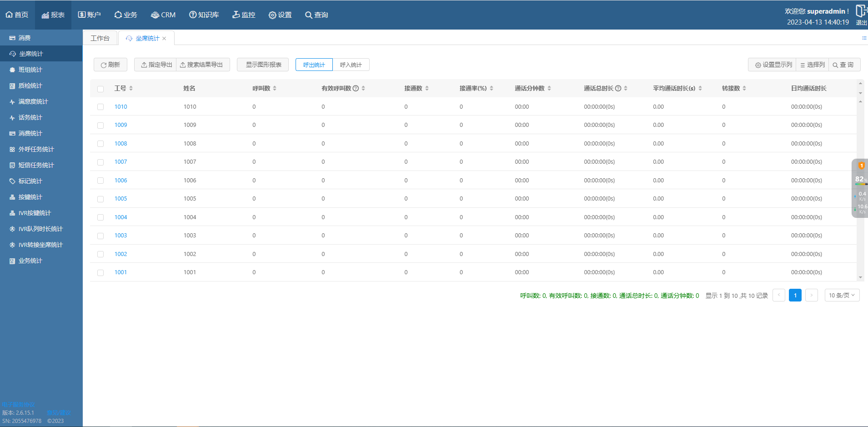The width and height of the screenshot is (868, 427).
Task: Go to the next page arrow
Action: 812,295
